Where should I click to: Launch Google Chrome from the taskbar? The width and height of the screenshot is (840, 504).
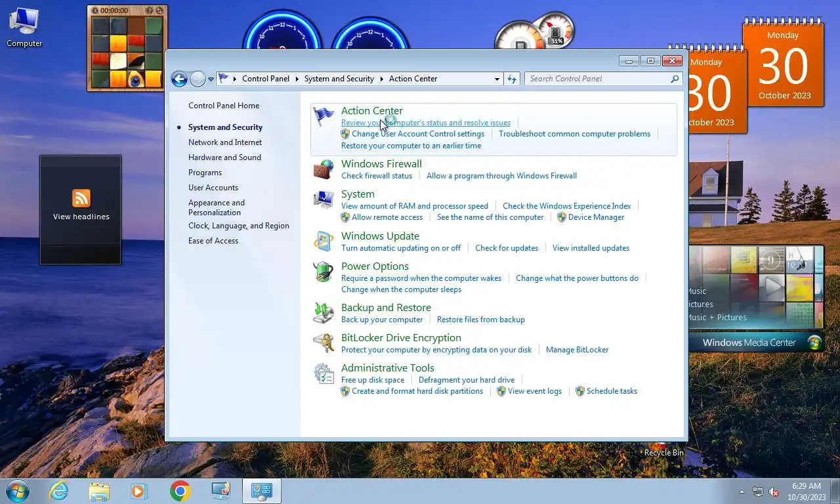click(180, 491)
